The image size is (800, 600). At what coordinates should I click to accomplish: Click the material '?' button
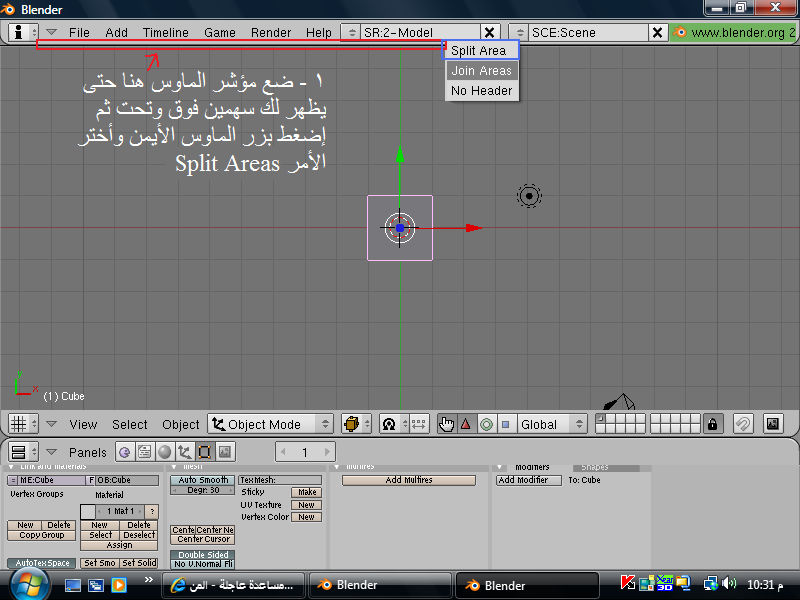pyautogui.click(x=152, y=511)
